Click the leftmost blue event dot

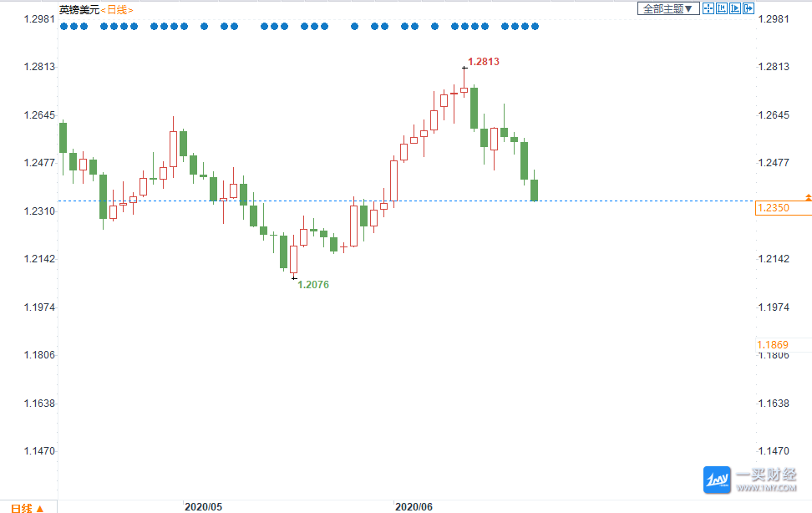63,27
